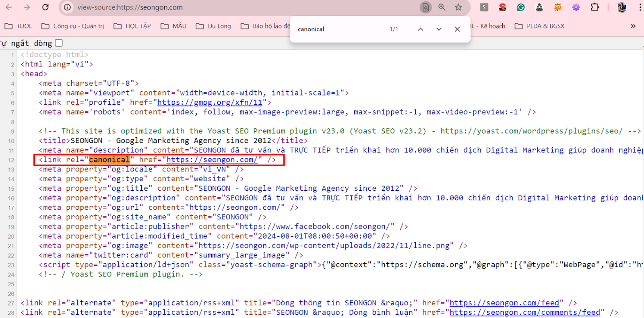Close the find bar
The height and width of the screenshot is (318, 644).
457,29
